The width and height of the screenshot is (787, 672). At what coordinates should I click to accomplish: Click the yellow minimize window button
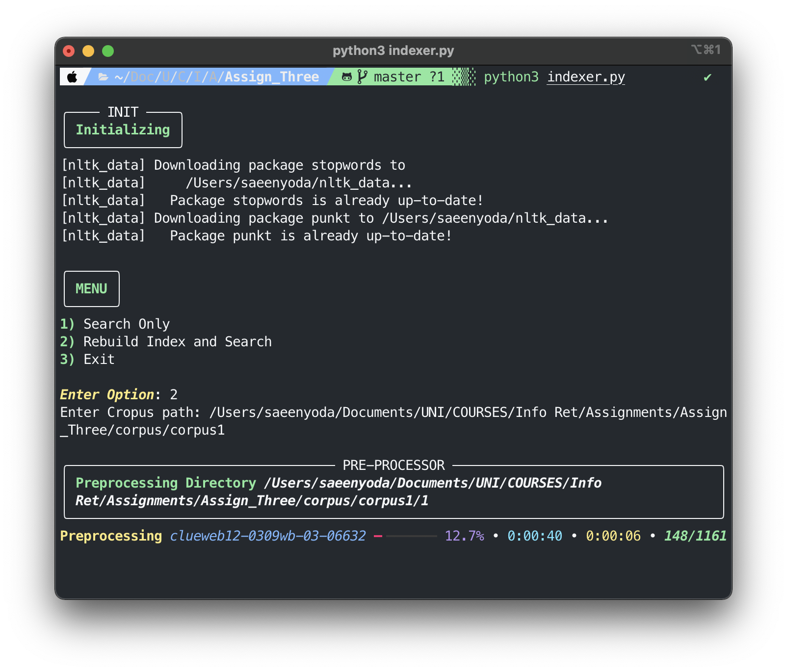coord(88,51)
